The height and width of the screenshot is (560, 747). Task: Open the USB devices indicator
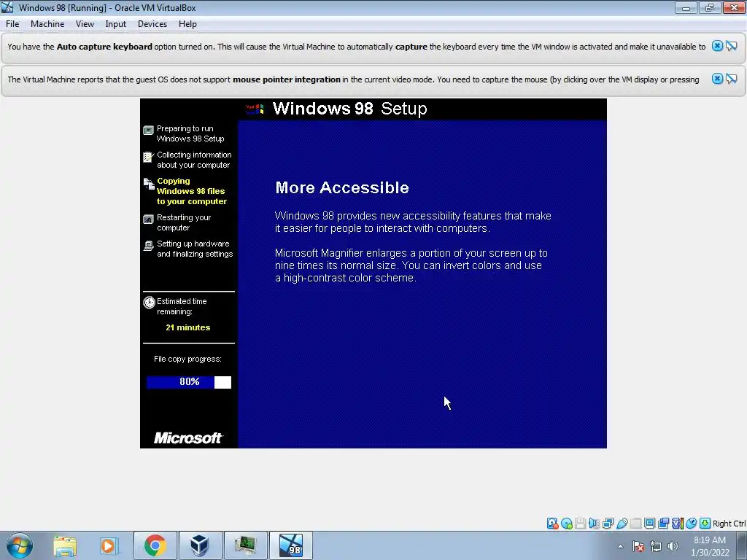pyautogui.click(x=622, y=524)
